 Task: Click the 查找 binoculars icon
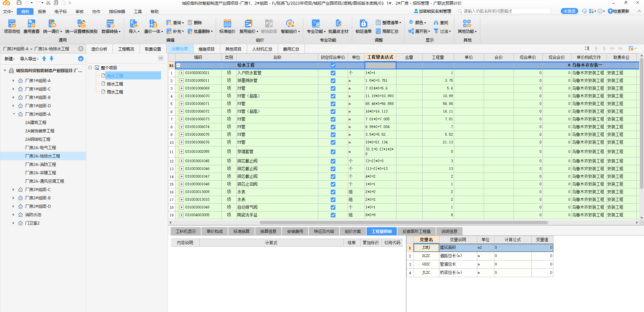tap(436, 22)
